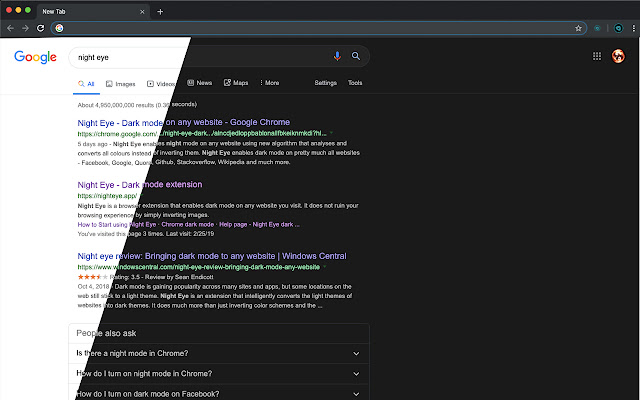Open a new browser tab
This screenshot has width=640, height=400.
pos(160,11)
